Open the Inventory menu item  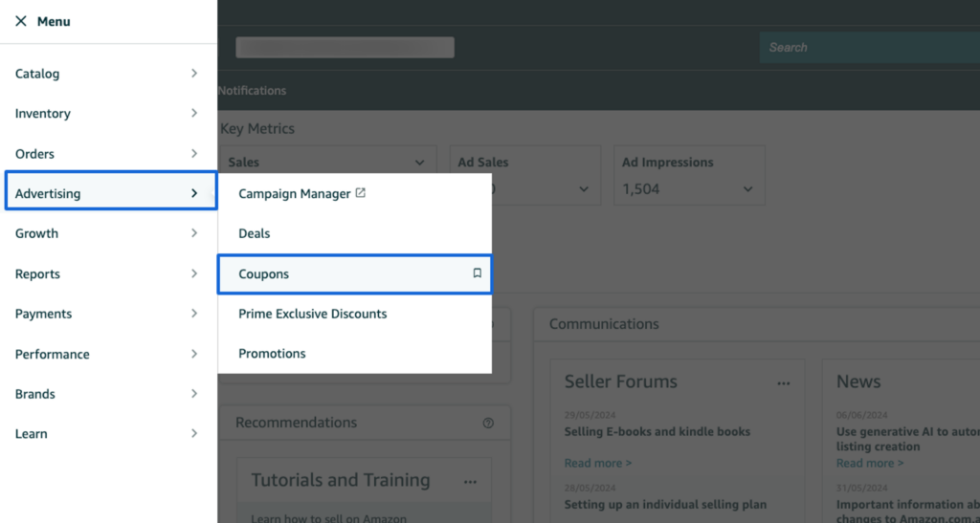(109, 114)
